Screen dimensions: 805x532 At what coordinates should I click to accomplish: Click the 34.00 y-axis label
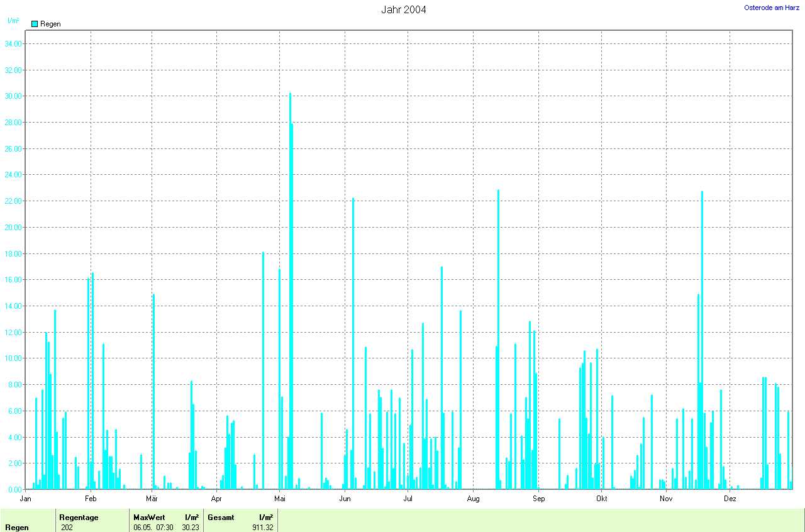[x=13, y=44]
